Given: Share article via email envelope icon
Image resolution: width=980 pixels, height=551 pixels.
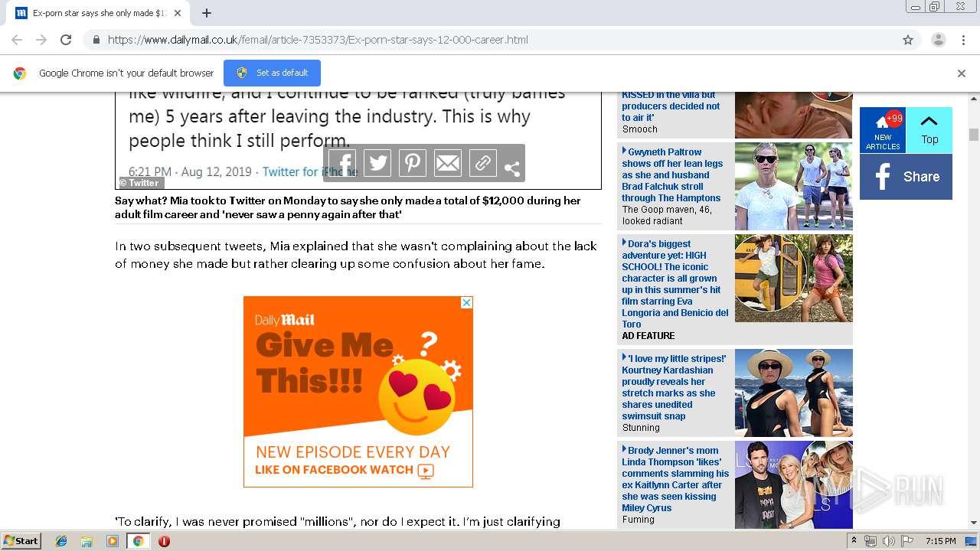Looking at the screenshot, I should (x=448, y=163).
